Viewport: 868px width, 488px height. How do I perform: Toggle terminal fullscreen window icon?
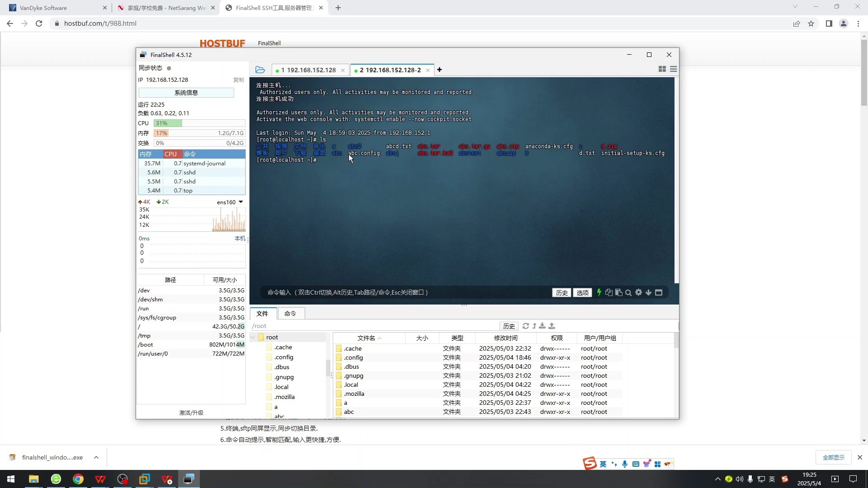point(659,292)
